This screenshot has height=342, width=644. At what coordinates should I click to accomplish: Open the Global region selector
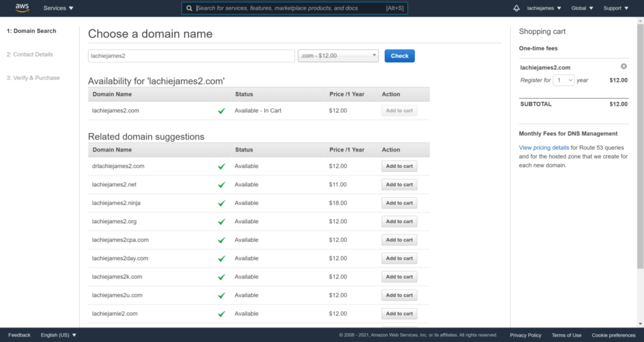pos(582,8)
